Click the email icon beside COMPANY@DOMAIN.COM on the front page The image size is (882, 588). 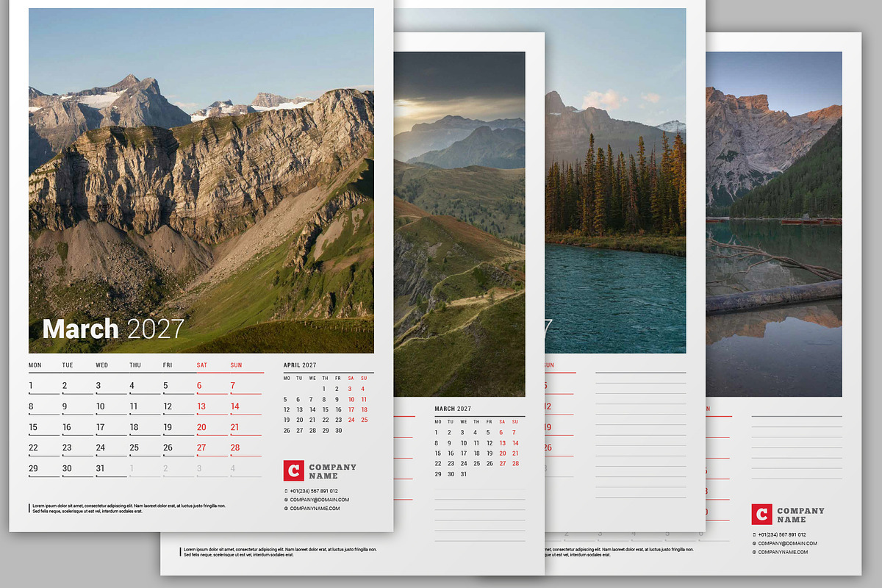click(286, 500)
